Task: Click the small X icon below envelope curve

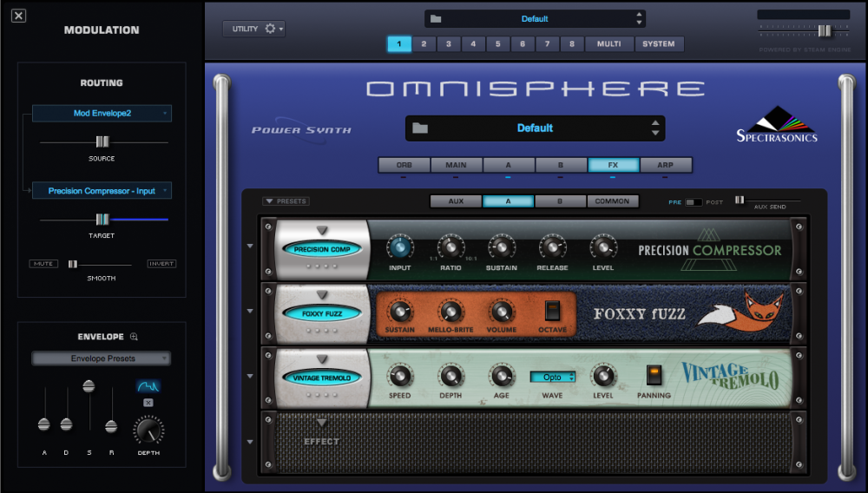Action: tap(148, 403)
